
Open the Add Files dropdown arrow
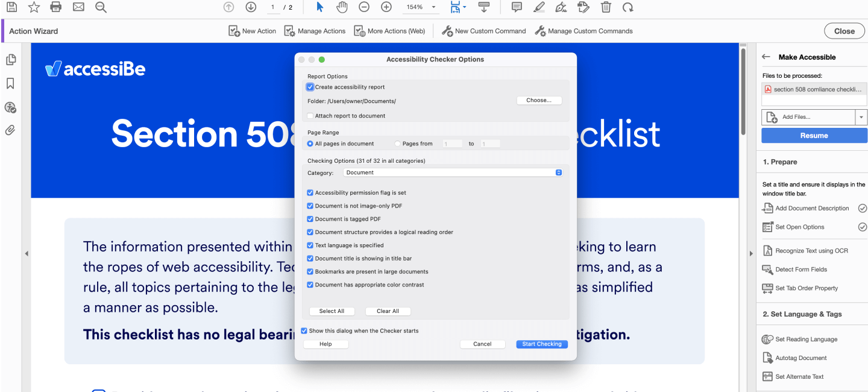click(x=861, y=117)
